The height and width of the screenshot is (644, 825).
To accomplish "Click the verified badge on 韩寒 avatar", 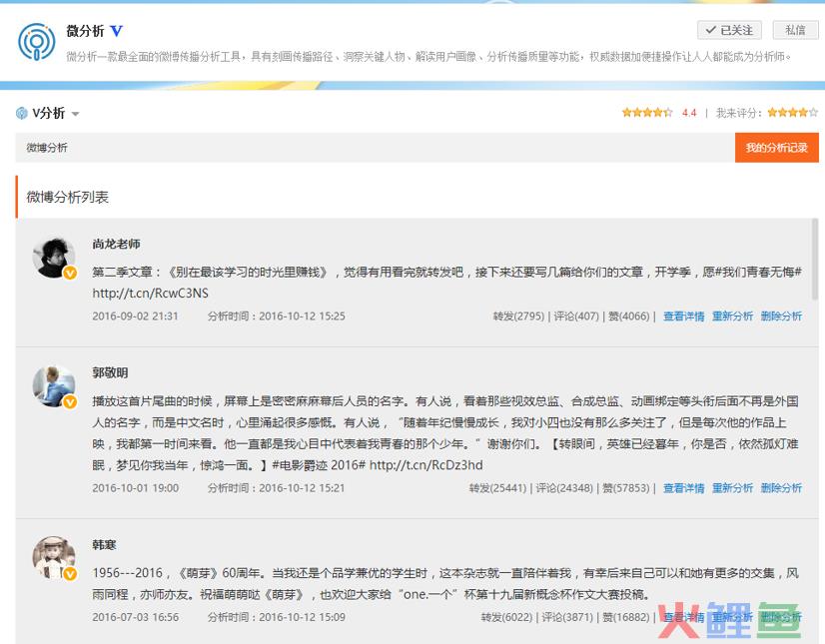I will click(70, 573).
